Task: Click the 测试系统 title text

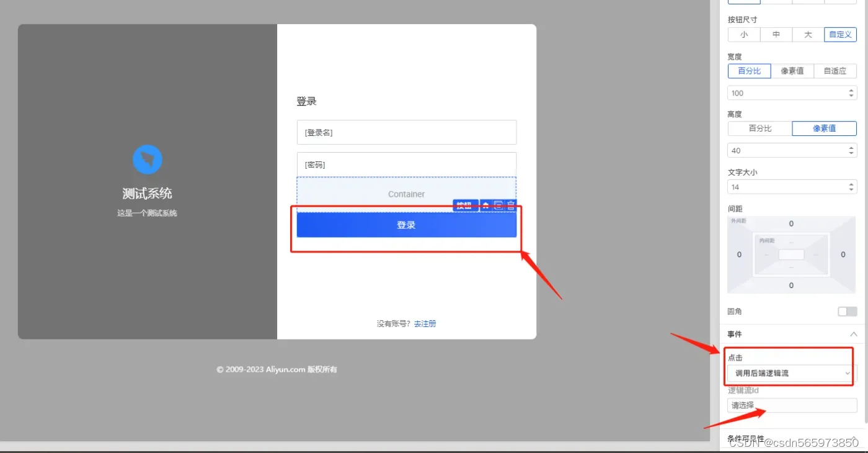Action: click(x=147, y=194)
